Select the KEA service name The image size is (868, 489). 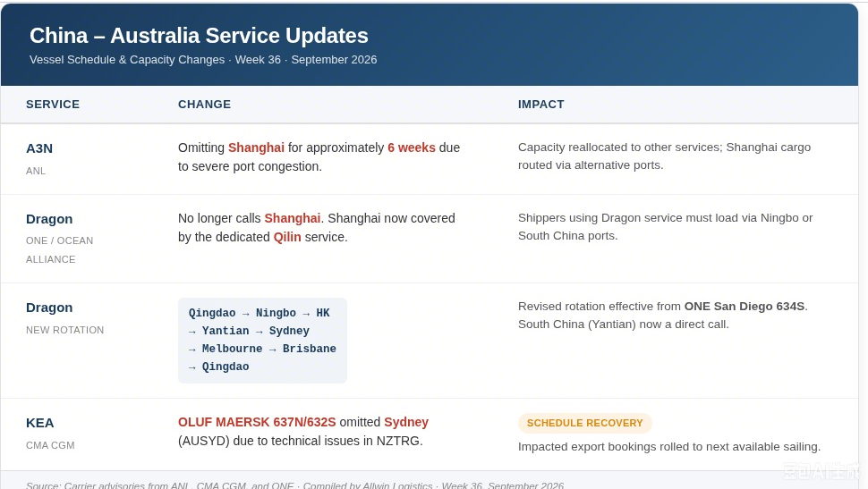click(x=40, y=423)
